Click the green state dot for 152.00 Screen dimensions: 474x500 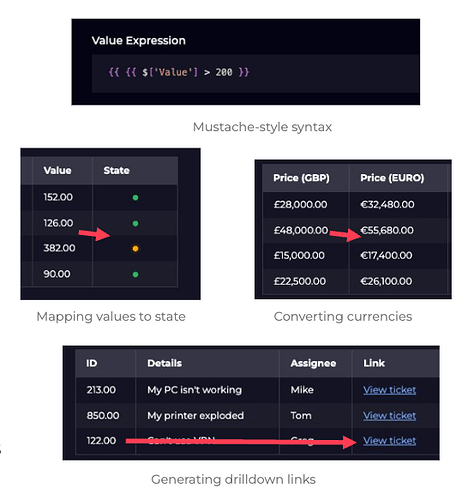(x=135, y=198)
